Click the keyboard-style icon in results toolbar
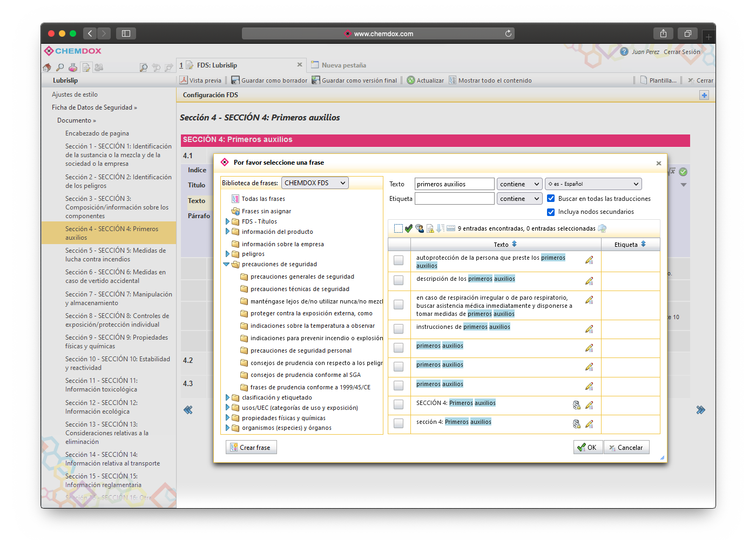Screen dimensions: 756x540 pos(451,228)
